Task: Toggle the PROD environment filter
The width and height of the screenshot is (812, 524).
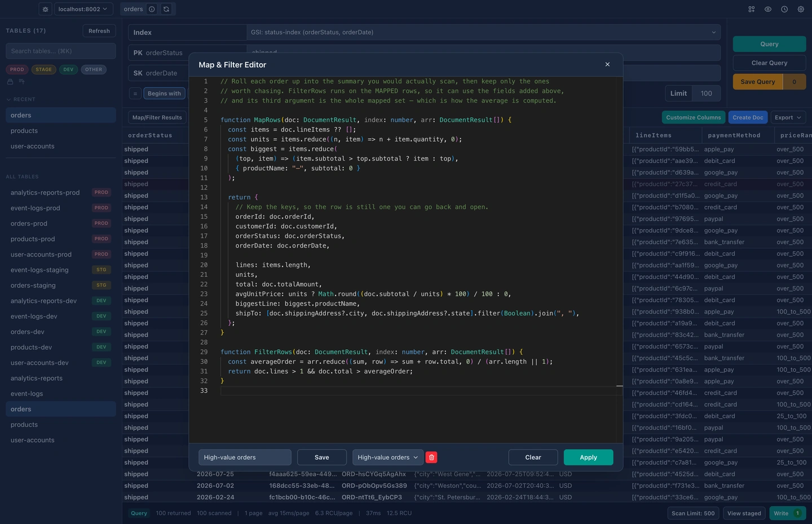Action: pos(17,69)
